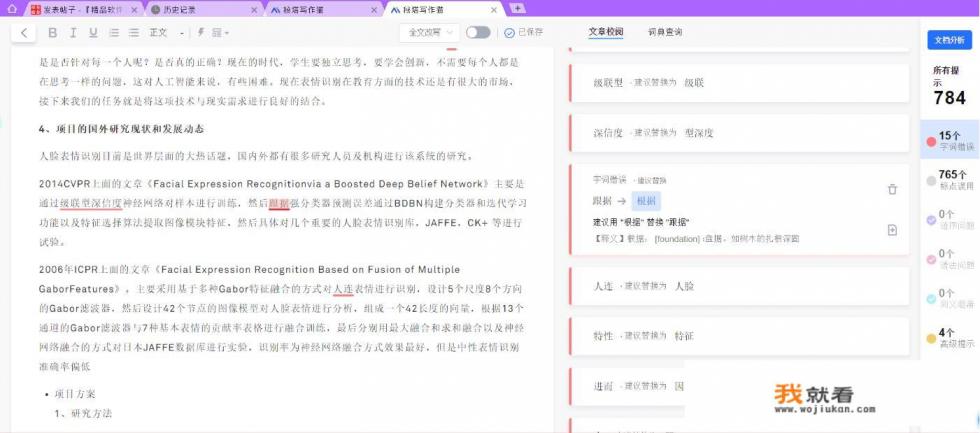Toggle underline formatting
This screenshot has width=980, height=433.
93,32
